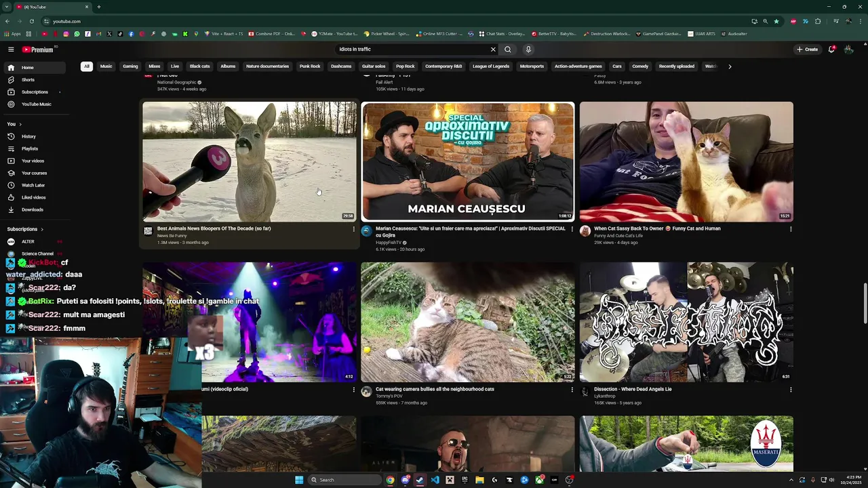
Task: Open Playlists in the sidebar
Action: pos(34,148)
